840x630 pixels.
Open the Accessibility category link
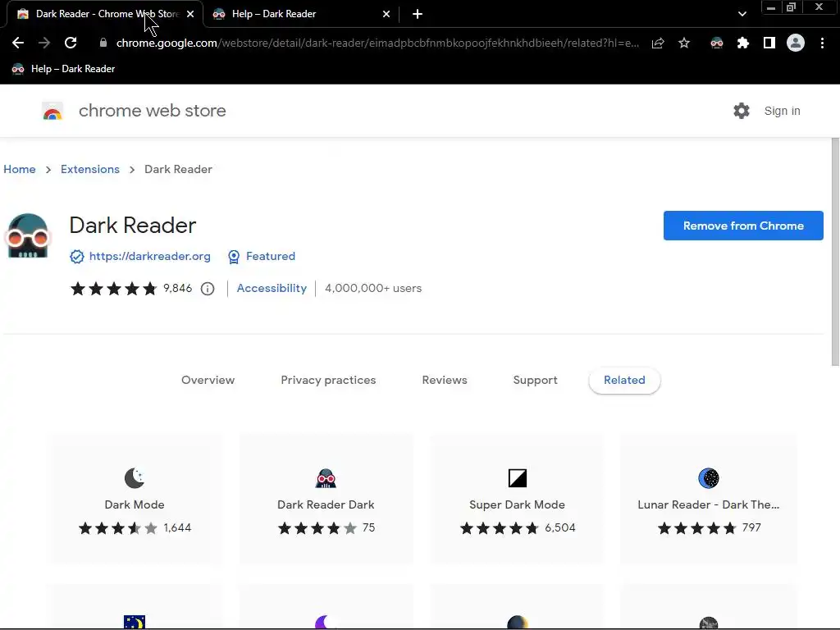pos(272,288)
